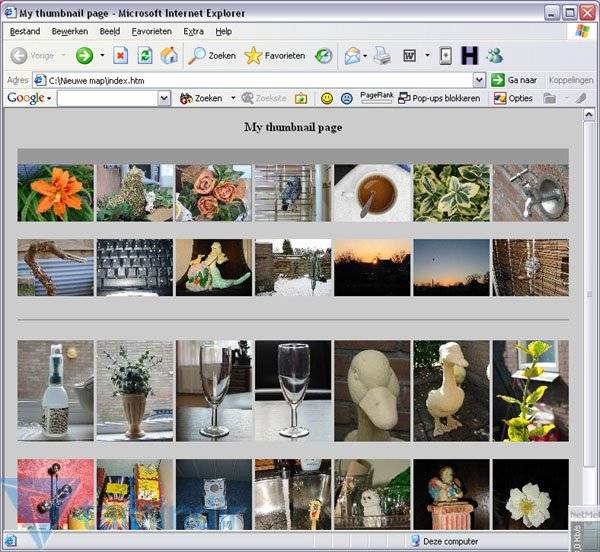Image resolution: width=600 pixels, height=552 pixels.
Task: Toggle Pop-ups blokkeren in Google toolbar
Action: pyautogui.click(x=438, y=99)
